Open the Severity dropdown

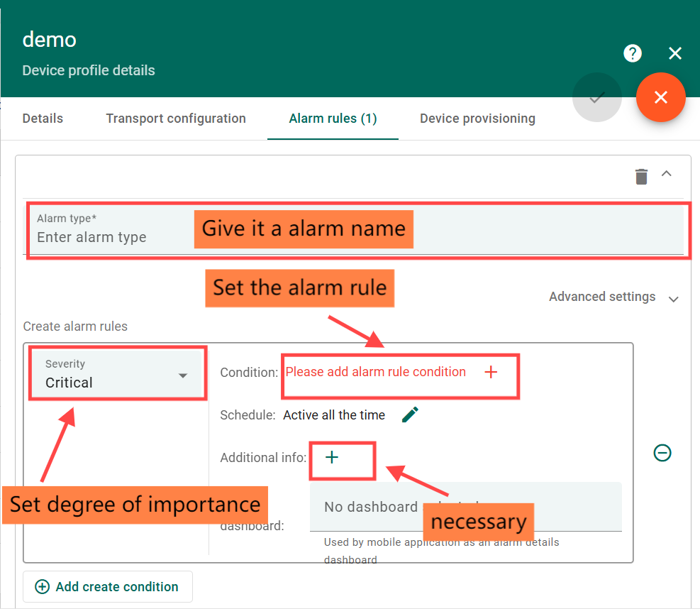coord(118,374)
